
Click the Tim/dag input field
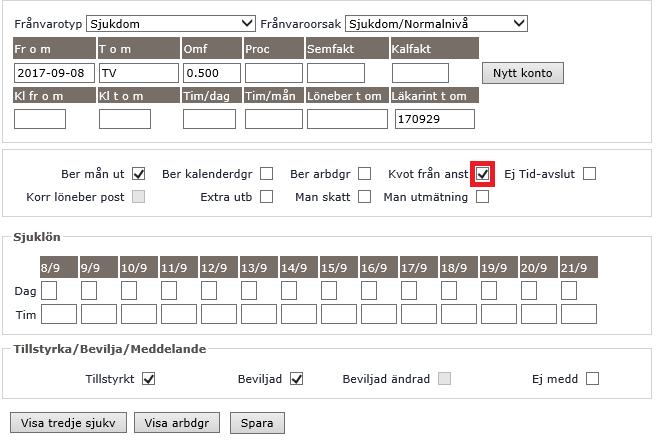[x=209, y=119]
